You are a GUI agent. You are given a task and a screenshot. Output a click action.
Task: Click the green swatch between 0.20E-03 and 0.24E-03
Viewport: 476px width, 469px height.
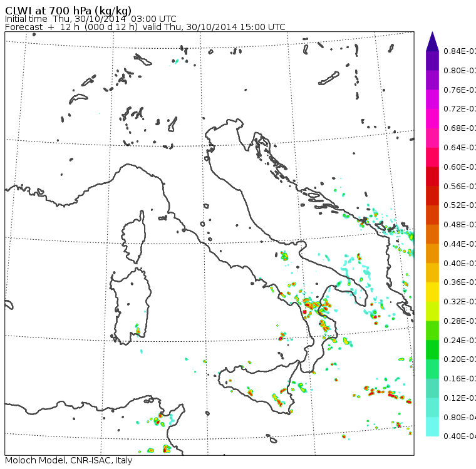(432, 349)
